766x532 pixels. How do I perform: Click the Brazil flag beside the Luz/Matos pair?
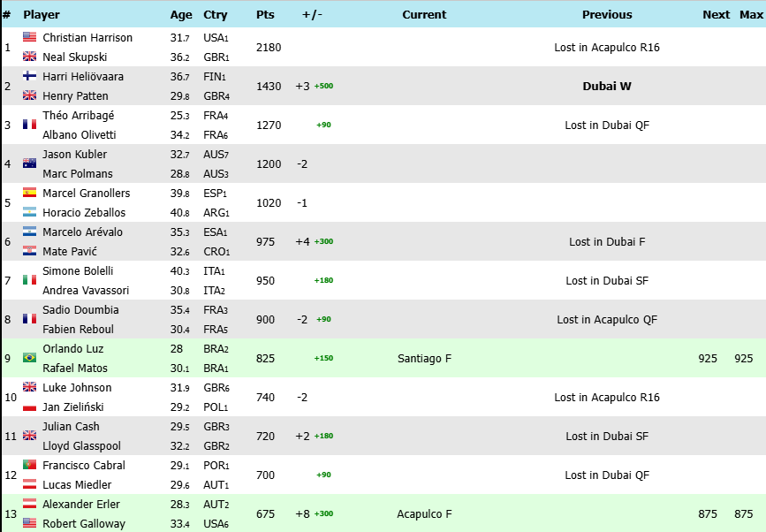pos(29,358)
